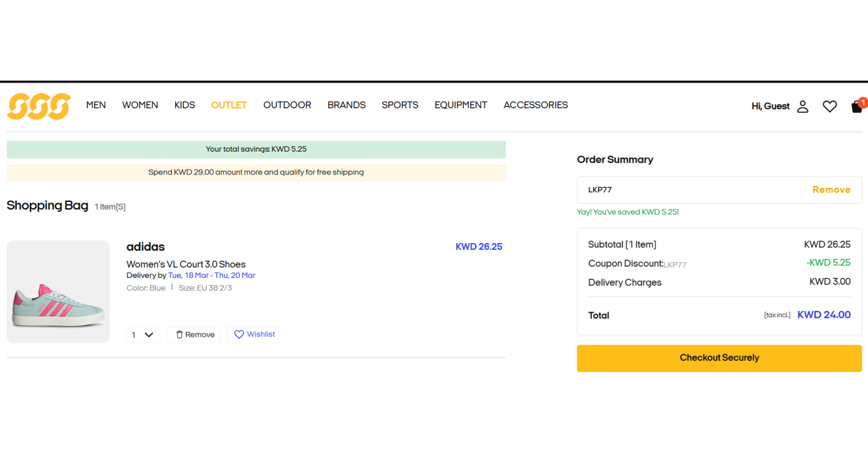
Task: Click Checkout Securely
Action: point(720,358)
